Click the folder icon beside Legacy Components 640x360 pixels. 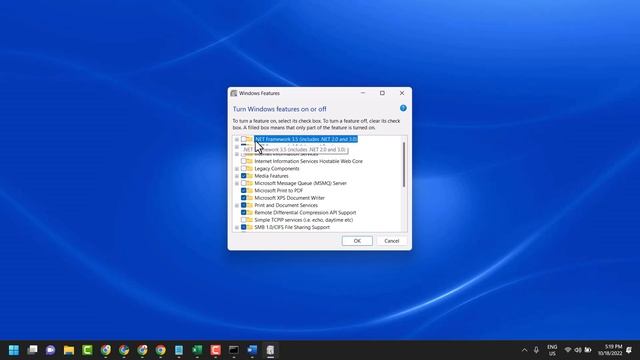pyautogui.click(x=250, y=169)
